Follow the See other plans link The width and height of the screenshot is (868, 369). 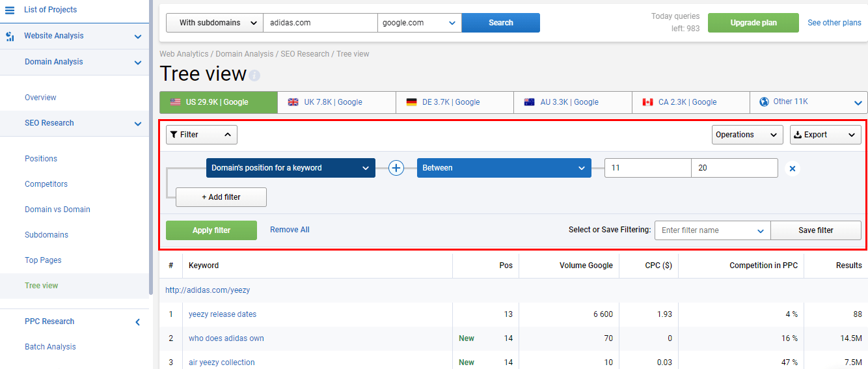coord(835,23)
